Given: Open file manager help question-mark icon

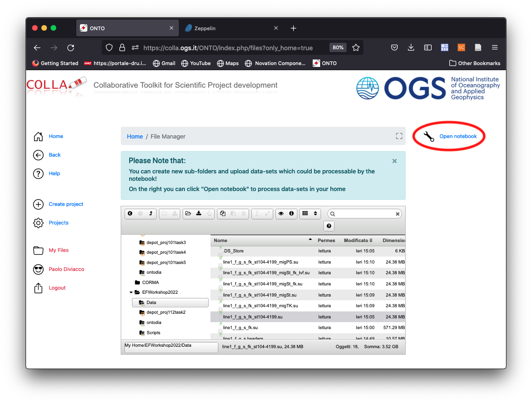Looking at the screenshot, I should point(329,226).
